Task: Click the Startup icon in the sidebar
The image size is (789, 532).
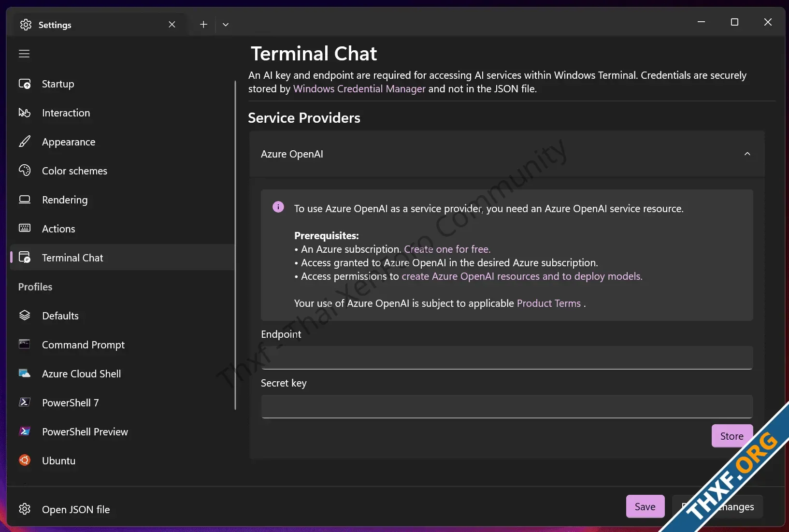Action: point(25,84)
